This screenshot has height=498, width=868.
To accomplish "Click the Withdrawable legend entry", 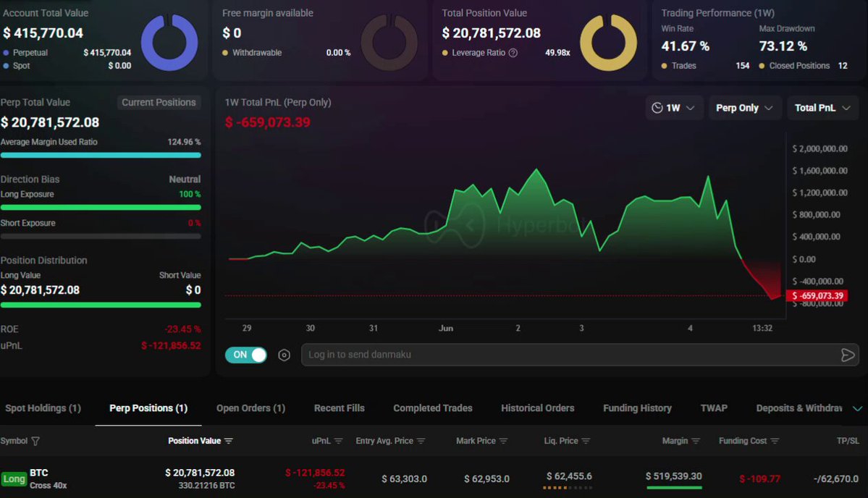I will click(252, 53).
